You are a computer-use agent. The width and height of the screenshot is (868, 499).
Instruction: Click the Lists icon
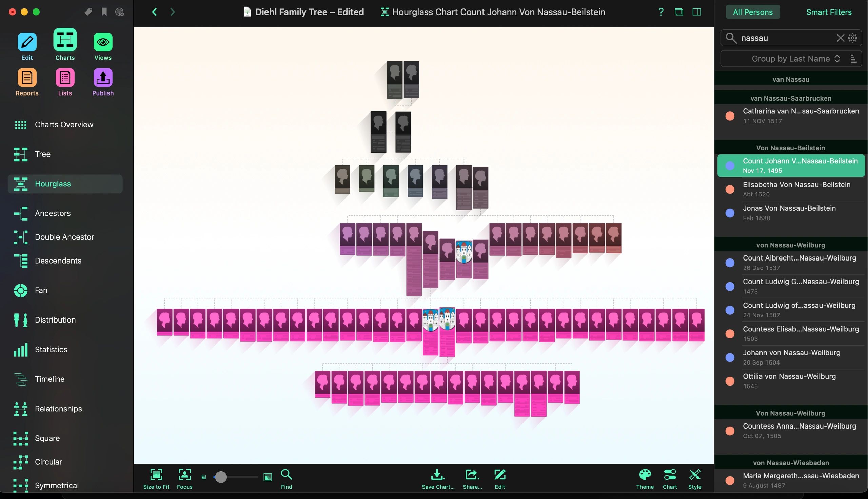(x=65, y=78)
